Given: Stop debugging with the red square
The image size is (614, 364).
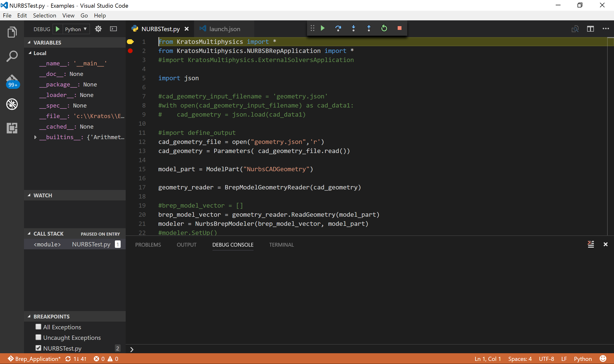Looking at the screenshot, I should point(399,28).
